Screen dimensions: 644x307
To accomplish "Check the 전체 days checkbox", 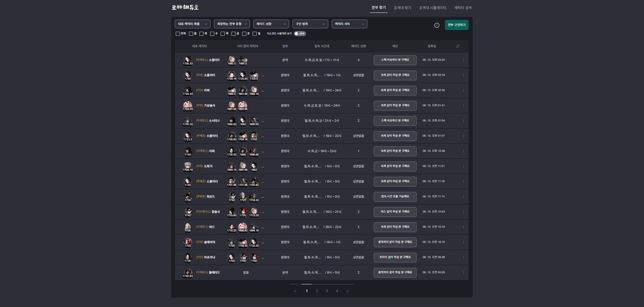I will point(178,34).
